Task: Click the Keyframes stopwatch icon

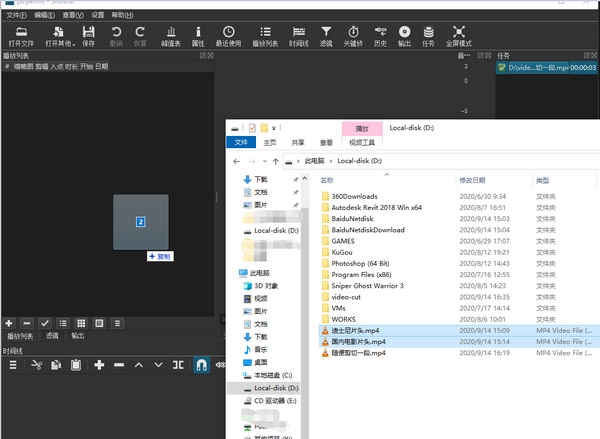Action: click(352, 37)
